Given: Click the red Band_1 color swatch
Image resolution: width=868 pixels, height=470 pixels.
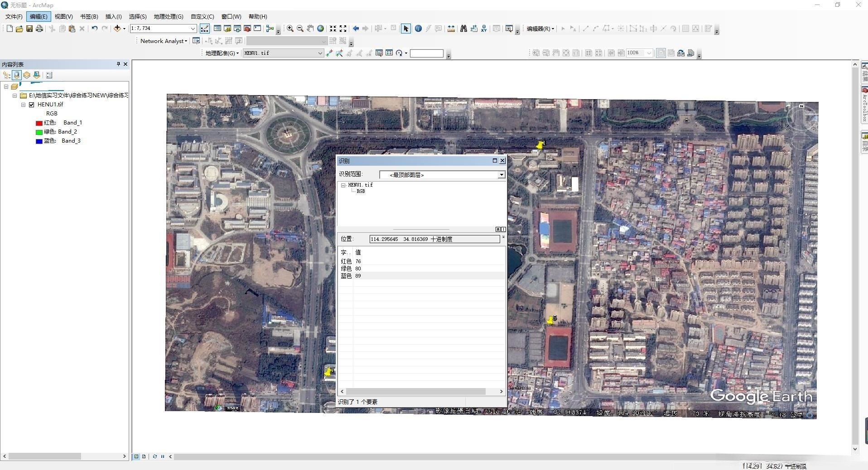Looking at the screenshot, I should [39, 123].
